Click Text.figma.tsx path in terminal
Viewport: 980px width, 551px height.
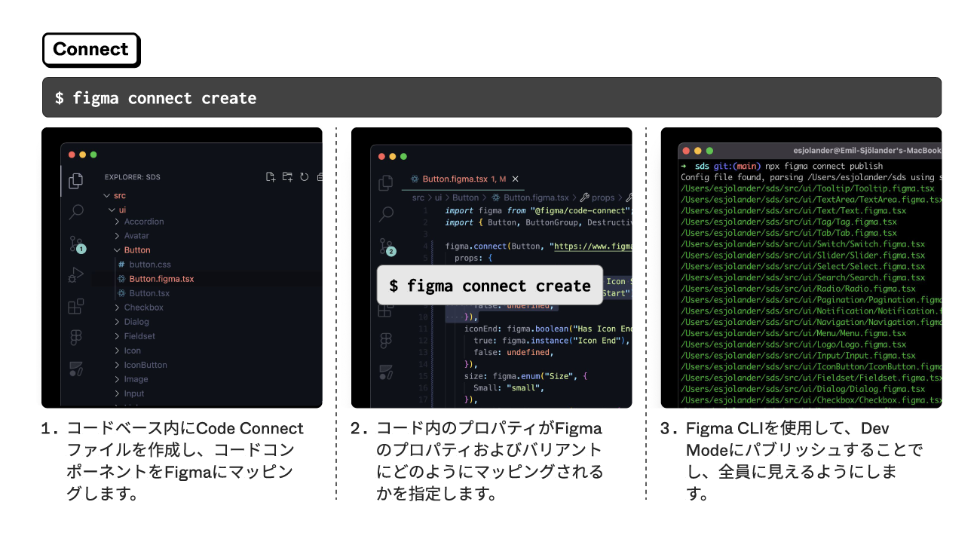[793, 210]
